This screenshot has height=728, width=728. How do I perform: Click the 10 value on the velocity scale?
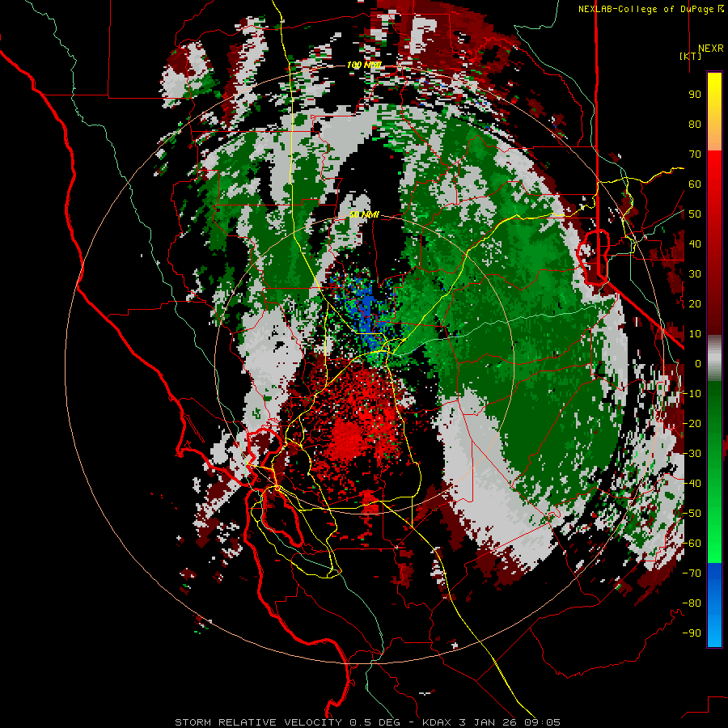tap(695, 334)
